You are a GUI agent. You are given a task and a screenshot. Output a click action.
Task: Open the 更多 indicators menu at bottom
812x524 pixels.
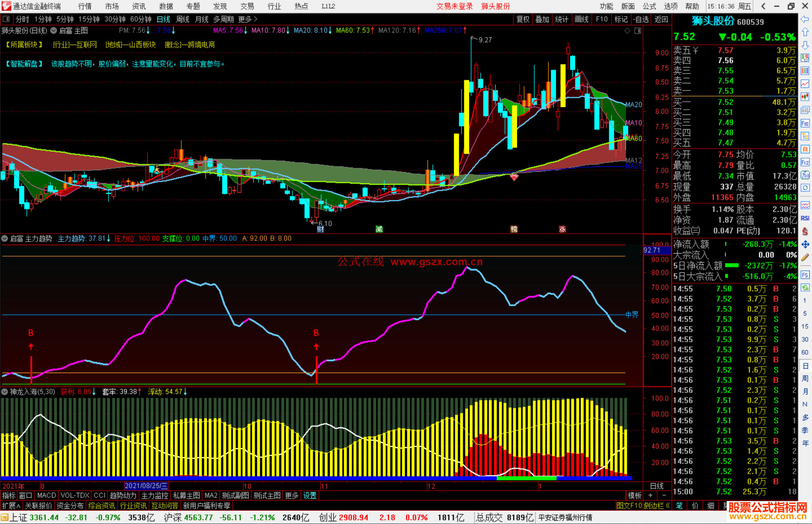click(291, 495)
